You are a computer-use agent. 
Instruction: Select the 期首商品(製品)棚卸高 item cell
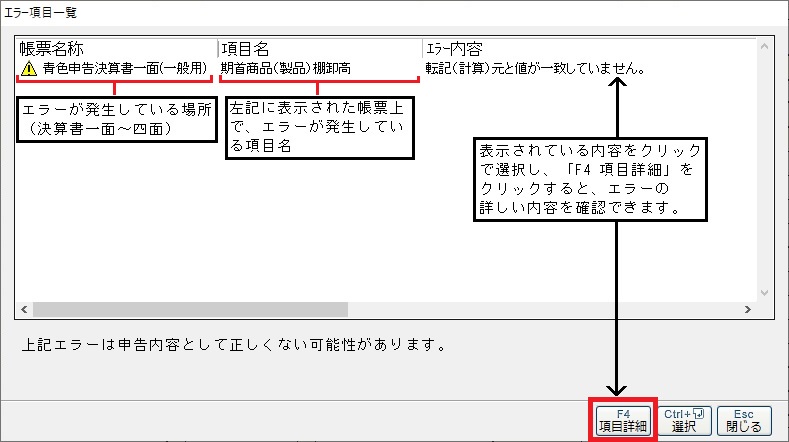pos(293,69)
